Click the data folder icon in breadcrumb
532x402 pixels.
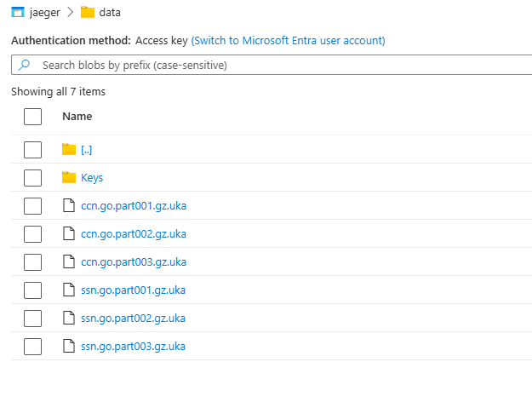coord(88,13)
